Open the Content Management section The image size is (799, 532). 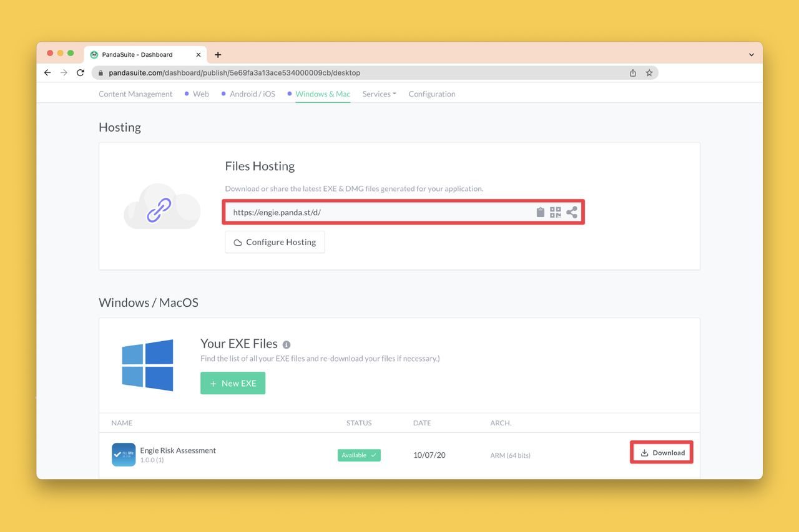135,94
